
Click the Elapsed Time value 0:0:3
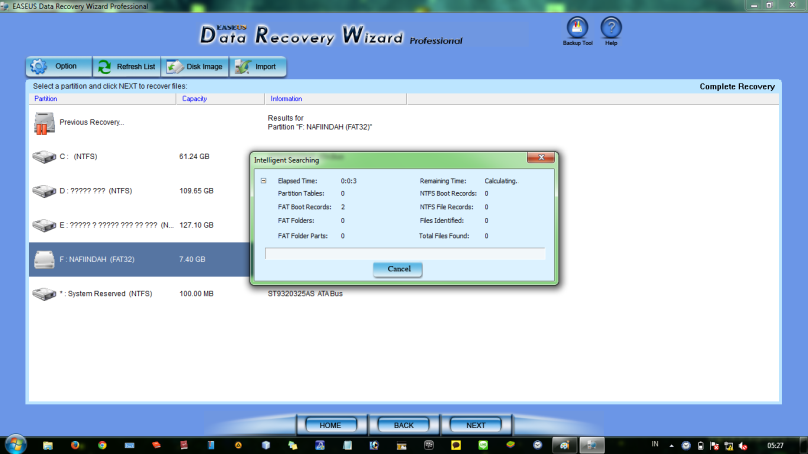[x=348, y=181]
